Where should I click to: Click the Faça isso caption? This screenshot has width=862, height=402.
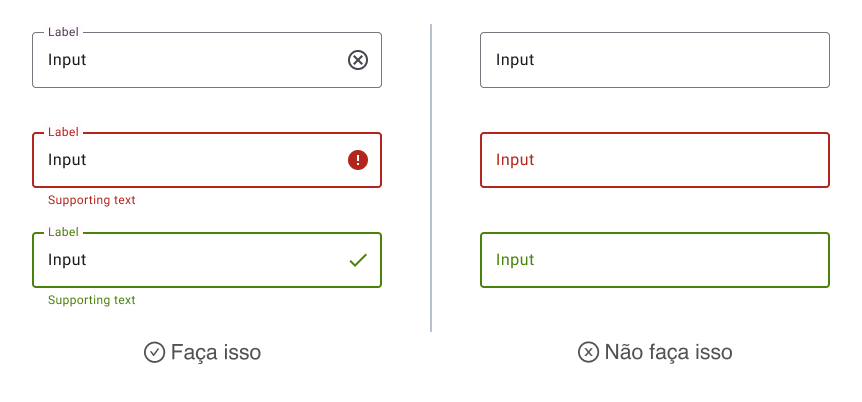pyautogui.click(x=216, y=352)
